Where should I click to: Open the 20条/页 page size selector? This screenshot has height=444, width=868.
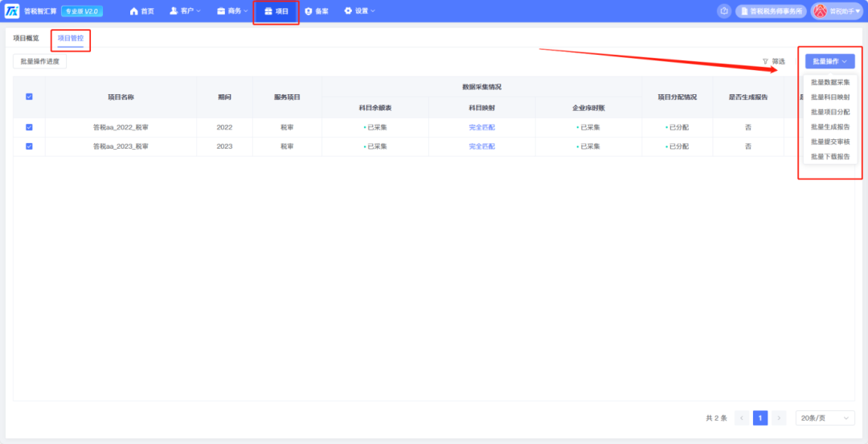825,418
